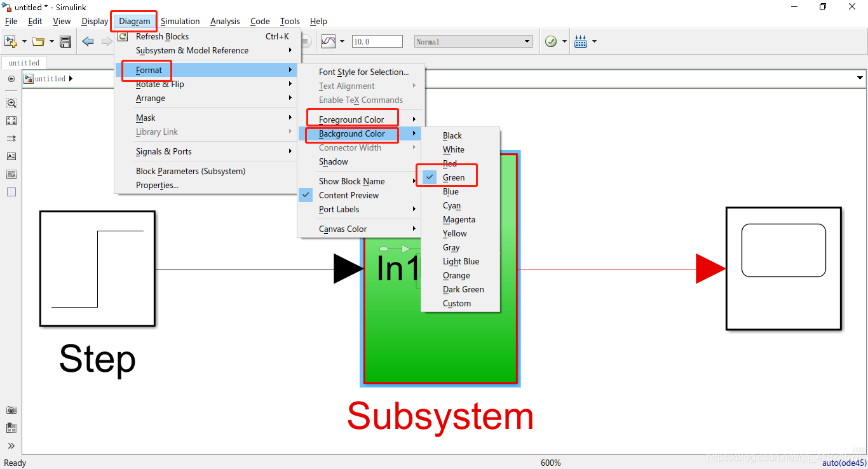The height and width of the screenshot is (469, 868).
Task: Pick Magenta as the background color
Action: click(459, 219)
